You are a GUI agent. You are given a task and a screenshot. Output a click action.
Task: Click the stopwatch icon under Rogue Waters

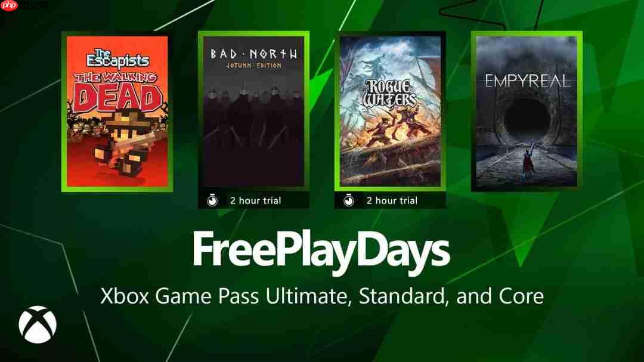coord(349,200)
